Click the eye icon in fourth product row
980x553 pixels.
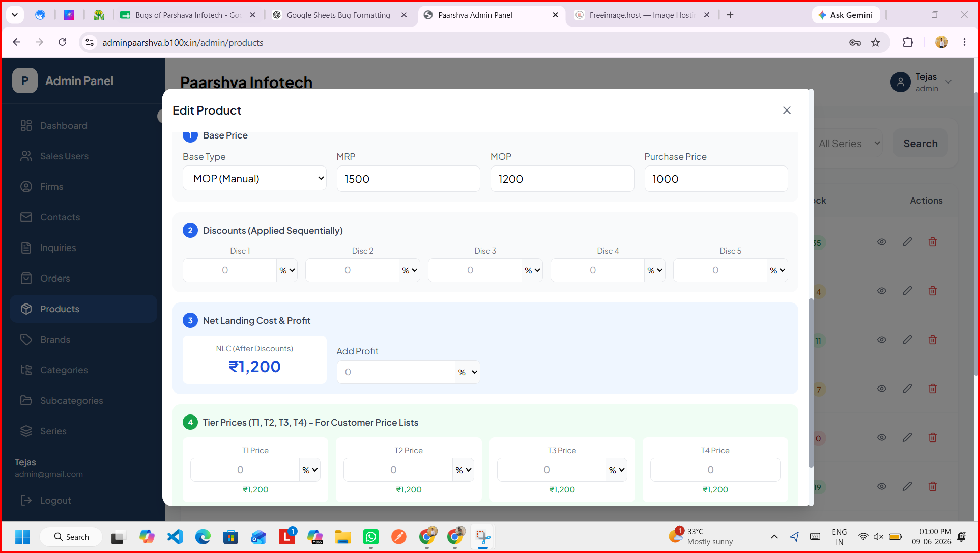pos(882,389)
